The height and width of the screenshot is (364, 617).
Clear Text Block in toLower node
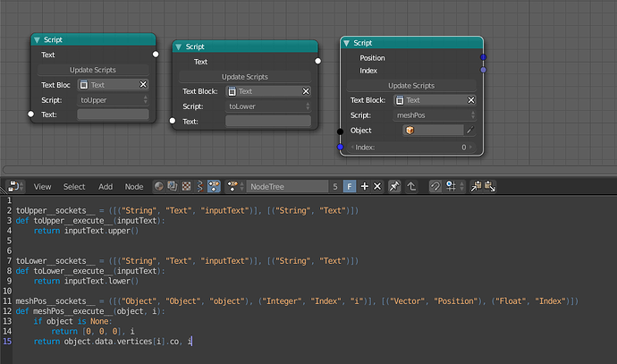point(306,91)
